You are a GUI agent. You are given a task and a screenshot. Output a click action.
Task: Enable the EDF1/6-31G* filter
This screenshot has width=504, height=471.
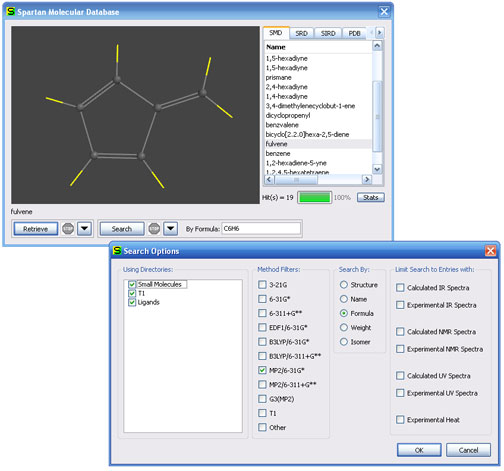(x=262, y=327)
